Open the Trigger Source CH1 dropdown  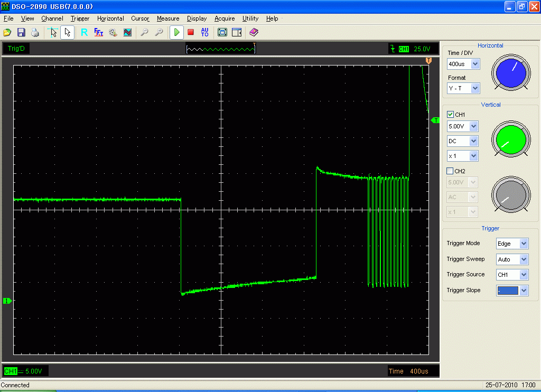pyautogui.click(x=524, y=275)
